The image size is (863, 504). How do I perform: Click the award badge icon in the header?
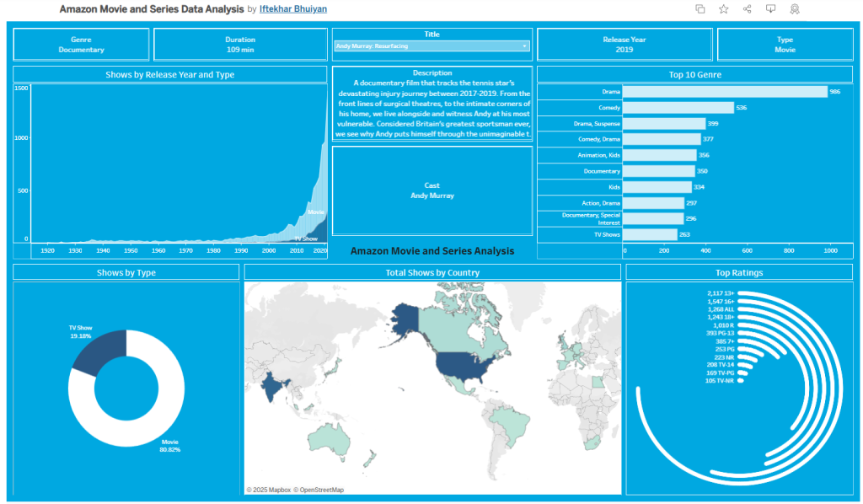point(794,8)
